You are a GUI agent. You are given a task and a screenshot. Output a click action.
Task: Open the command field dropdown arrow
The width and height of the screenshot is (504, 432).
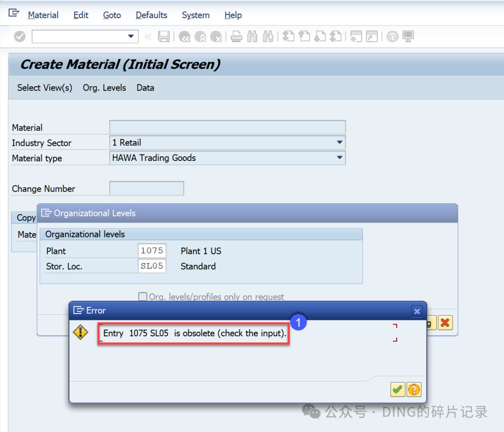tap(131, 36)
